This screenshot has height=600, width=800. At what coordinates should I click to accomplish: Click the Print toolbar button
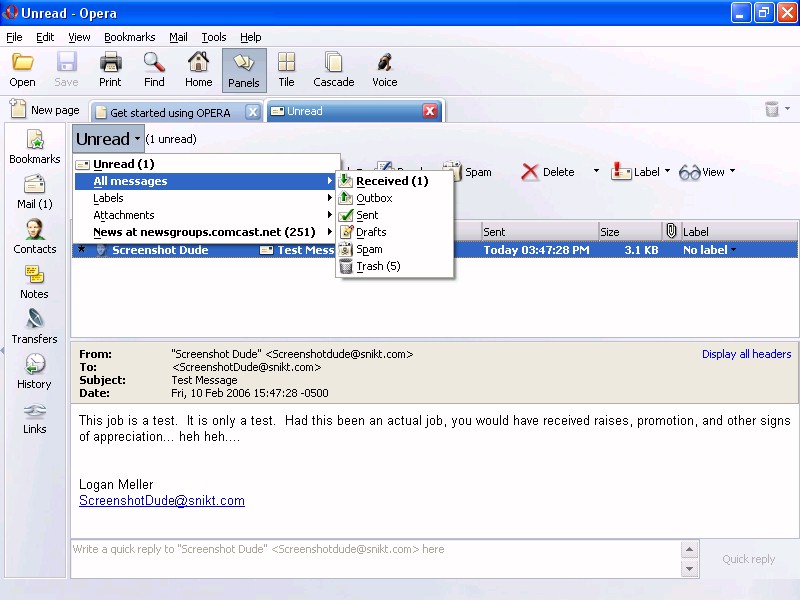pyautogui.click(x=110, y=70)
